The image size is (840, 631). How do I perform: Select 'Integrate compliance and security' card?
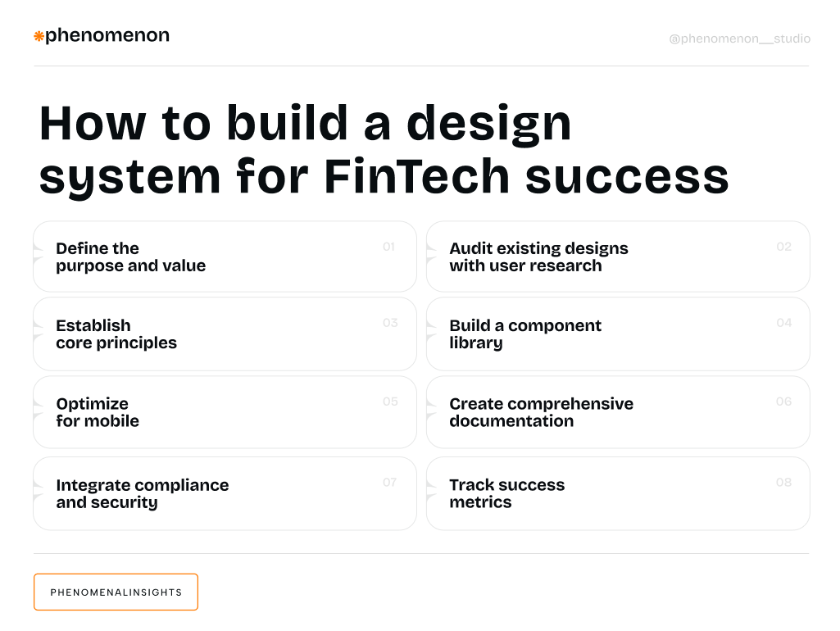pos(225,493)
